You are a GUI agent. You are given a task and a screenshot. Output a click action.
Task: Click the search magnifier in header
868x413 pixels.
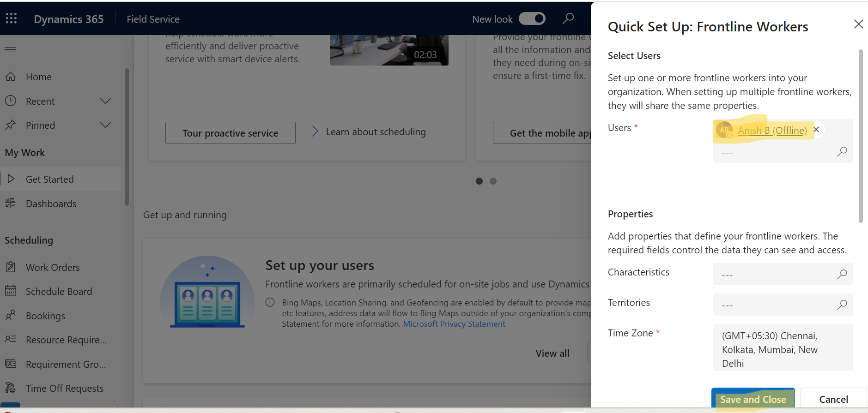568,18
